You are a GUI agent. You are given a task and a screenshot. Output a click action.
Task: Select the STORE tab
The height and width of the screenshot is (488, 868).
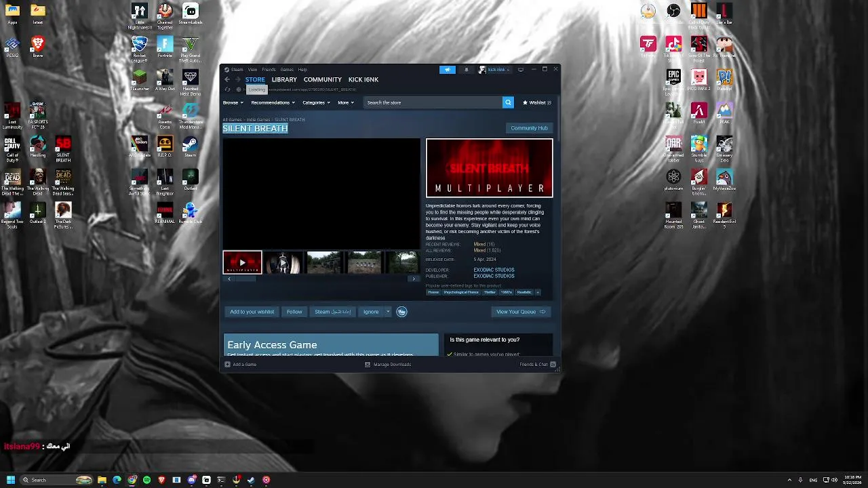click(255, 79)
